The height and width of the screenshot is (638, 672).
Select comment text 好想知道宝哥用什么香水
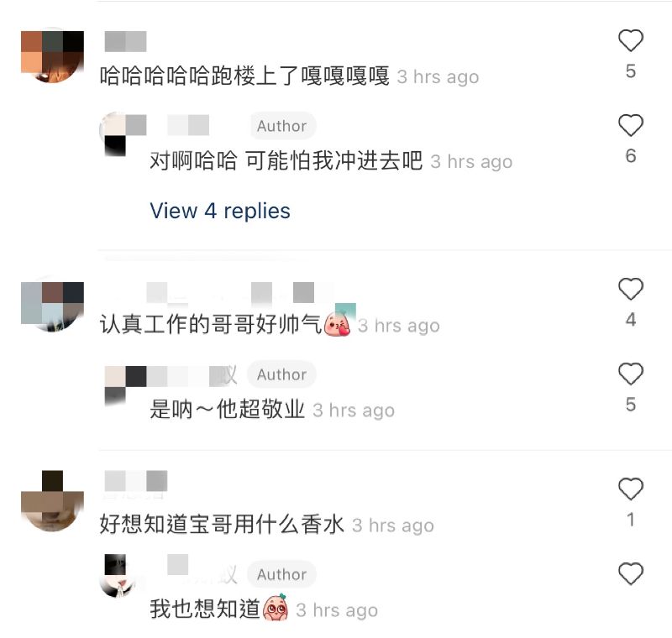click(222, 524)
